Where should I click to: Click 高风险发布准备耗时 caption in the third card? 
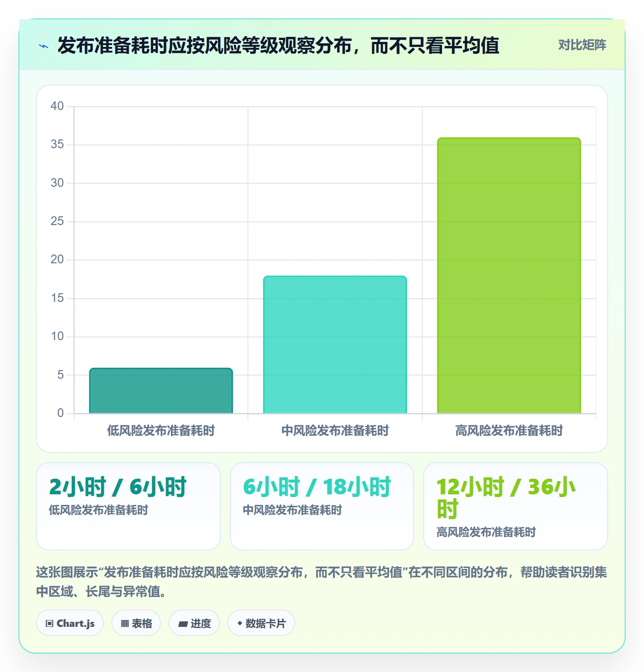click(486, 532)
